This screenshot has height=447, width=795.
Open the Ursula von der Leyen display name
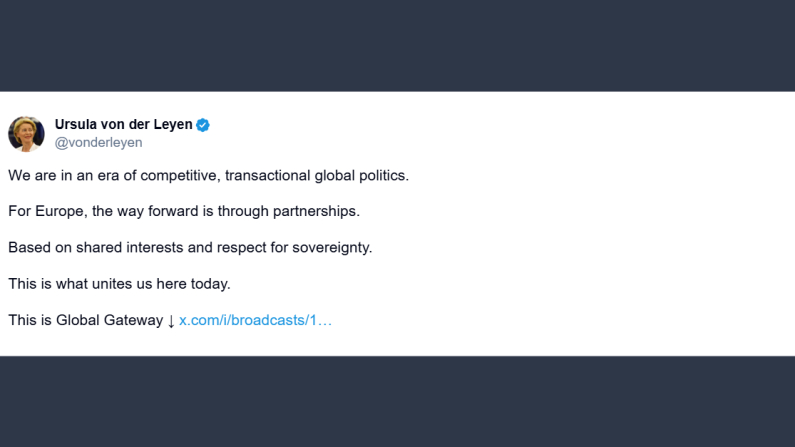click(123, 125)
